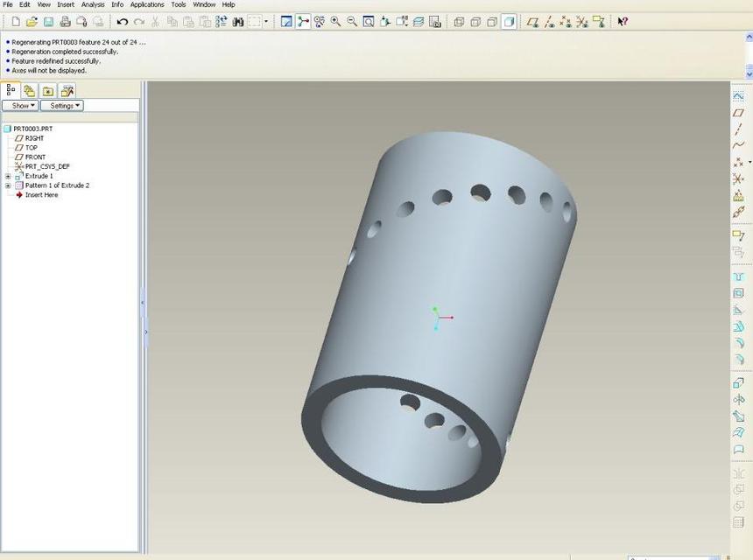
Task: Open the Analysis menu
Action: click(x=92, y=4)
